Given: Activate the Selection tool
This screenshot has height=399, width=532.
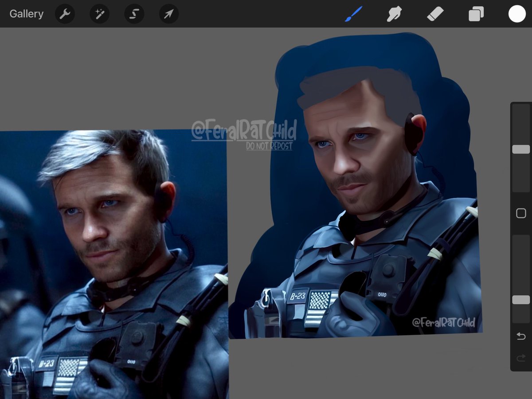Looking at the screenshot, I should click(134, 14).
